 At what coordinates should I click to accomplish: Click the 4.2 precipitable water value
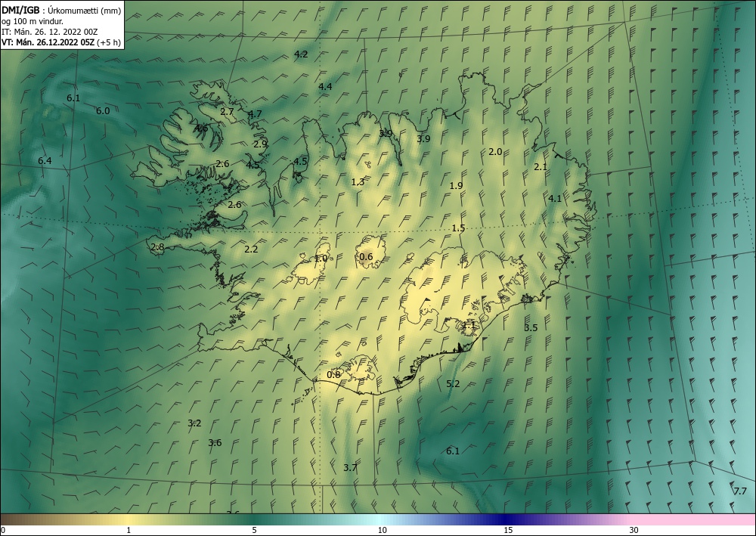301,54
